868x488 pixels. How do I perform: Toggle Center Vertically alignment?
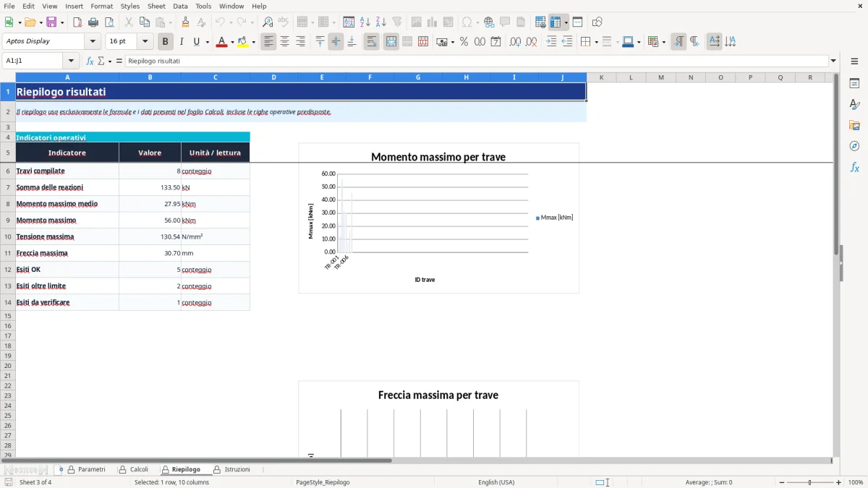(336, 42)
